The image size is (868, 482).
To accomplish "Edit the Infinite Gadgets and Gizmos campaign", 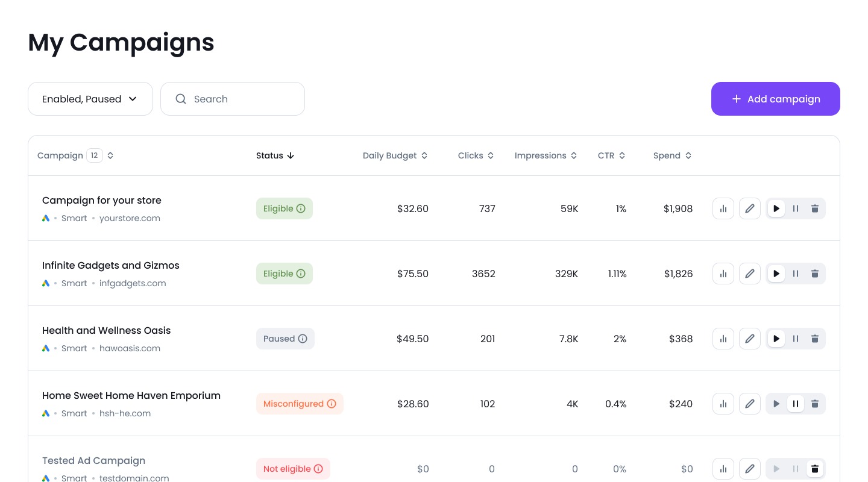I will click(750, 274).
